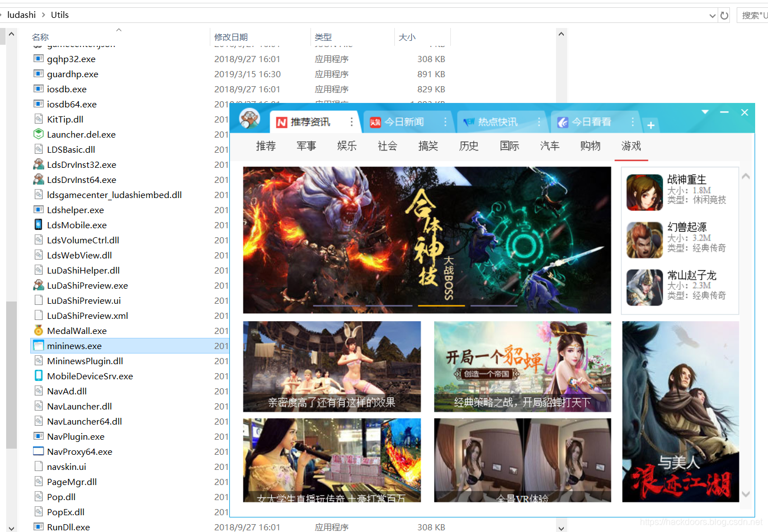The height and width of the screenshot is (532, 768).
Task: Select the 历史 news category
Action: click(x=469, y=146)
